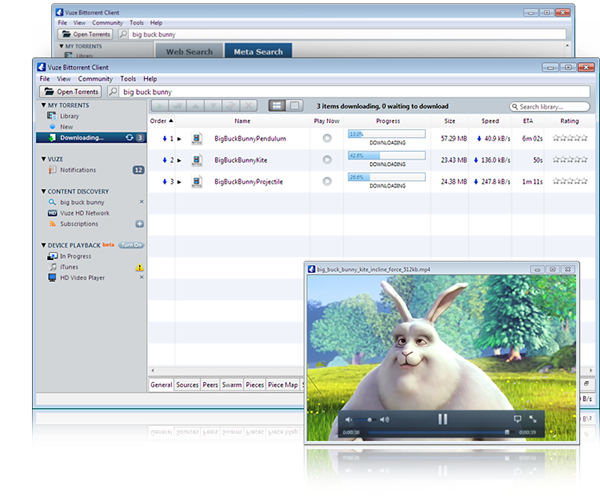Open file icon for BigBuckBunnyPendulum torrent
Image resolution: width=600 pixels, height=496 pixels.
pos(197,138)
